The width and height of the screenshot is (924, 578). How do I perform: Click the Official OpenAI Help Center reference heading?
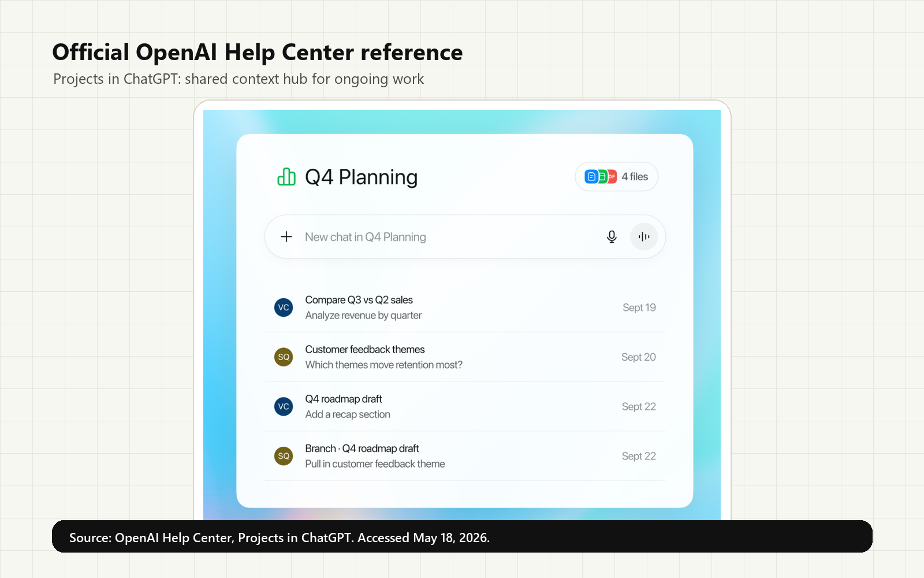[x=258, y=52]
